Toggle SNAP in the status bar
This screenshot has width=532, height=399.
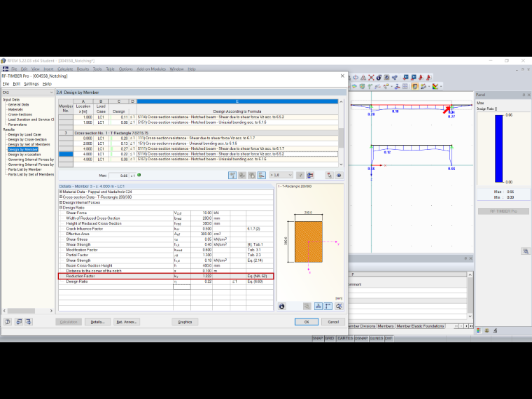[318, 338]
